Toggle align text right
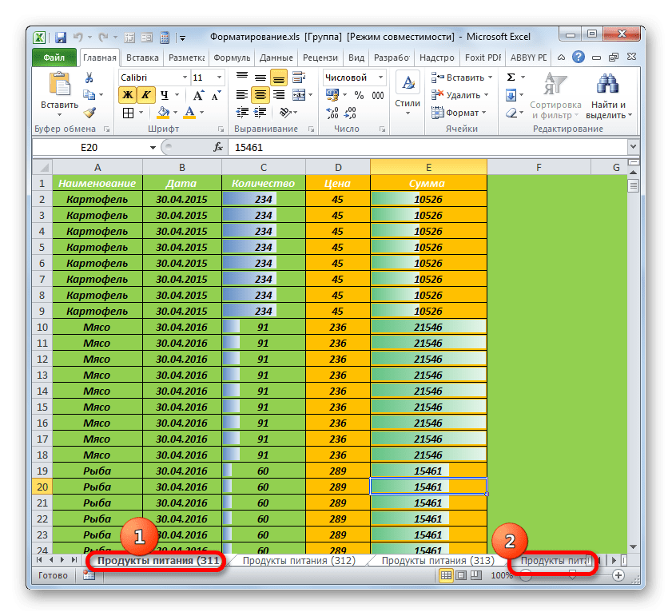Image resolution: width=672 pixels, height=616 pixels. pos(279,95)
